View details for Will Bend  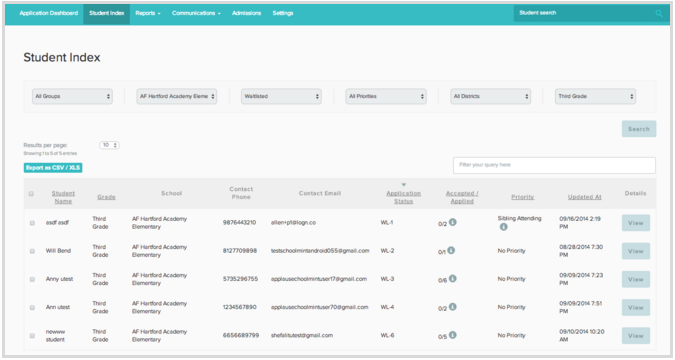(636, 251)
